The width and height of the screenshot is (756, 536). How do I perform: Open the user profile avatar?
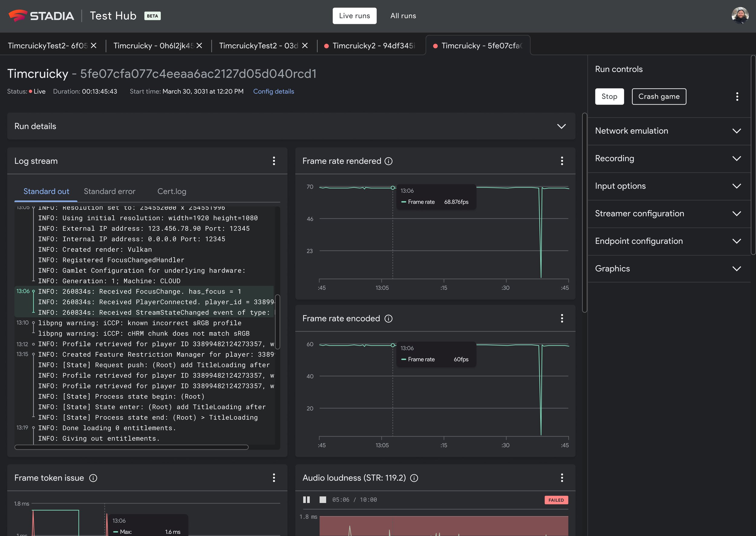(x=740, y=16)
